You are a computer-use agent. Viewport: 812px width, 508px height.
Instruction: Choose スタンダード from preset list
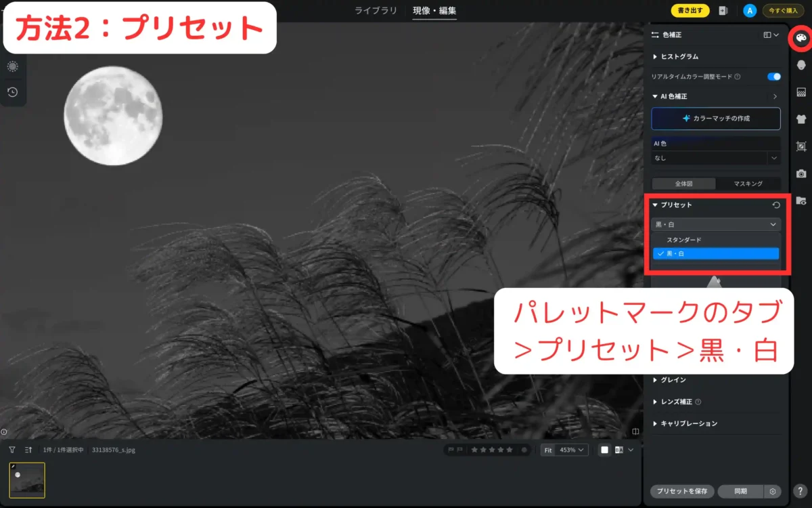pyautogui.click(x=716, y=240)
